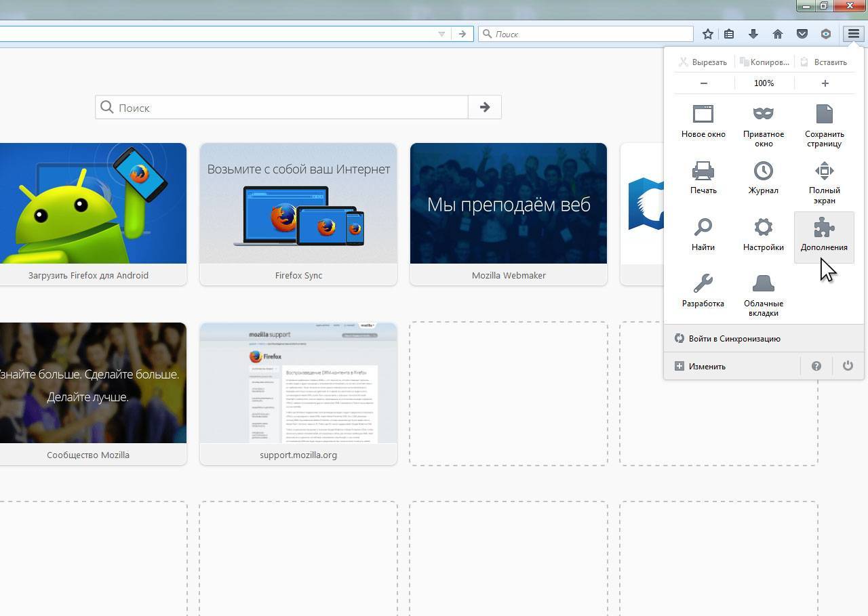Click the Home button in the toolbar

778,34
